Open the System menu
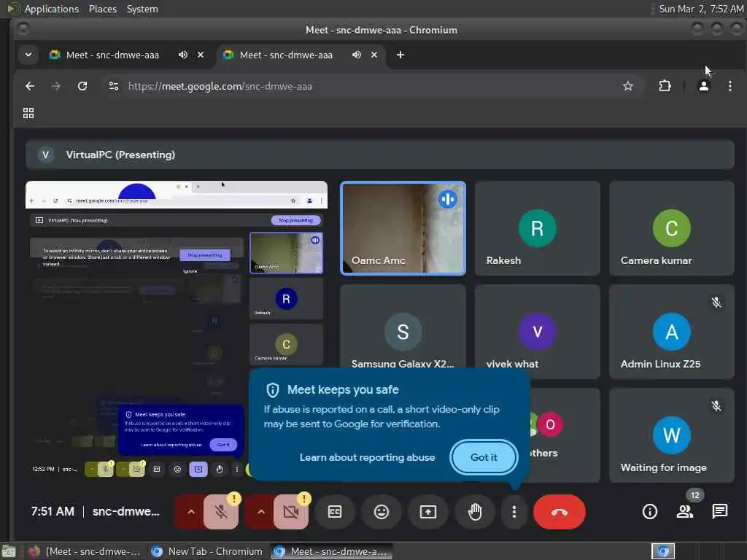Screen dimensions: 747x560 point(142,9)
